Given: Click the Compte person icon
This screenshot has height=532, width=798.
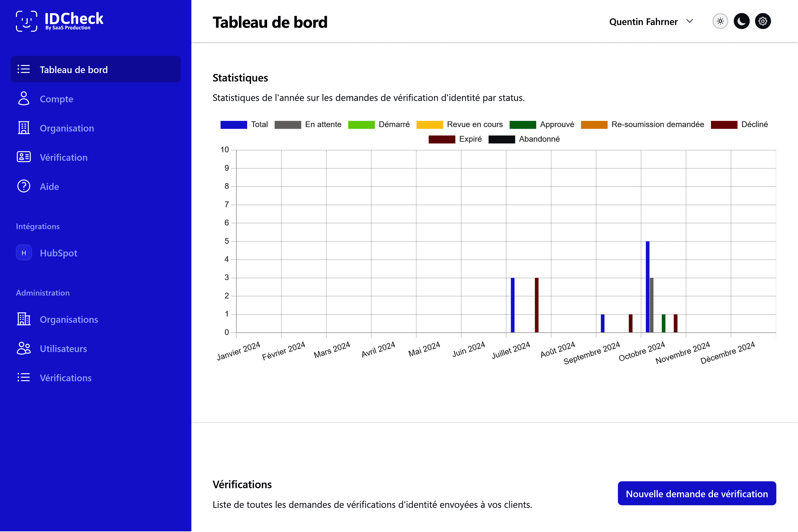Looking at the screenshot, I should (x=24, y=99).
